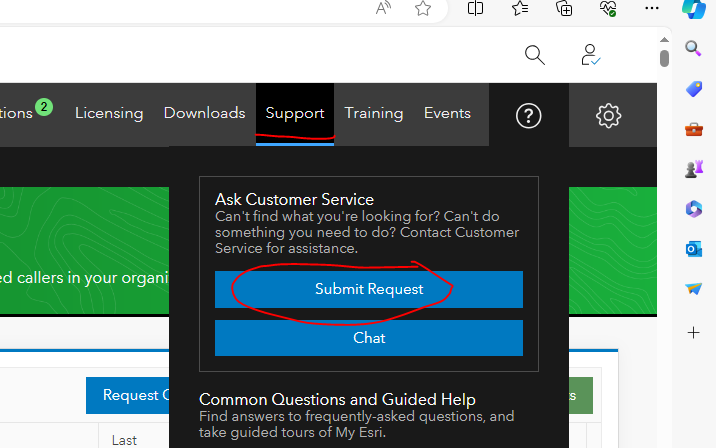The width and height of the screenshot is (716, 448).
Task: Add this page to favorites star icon
Action: point(423,8)
